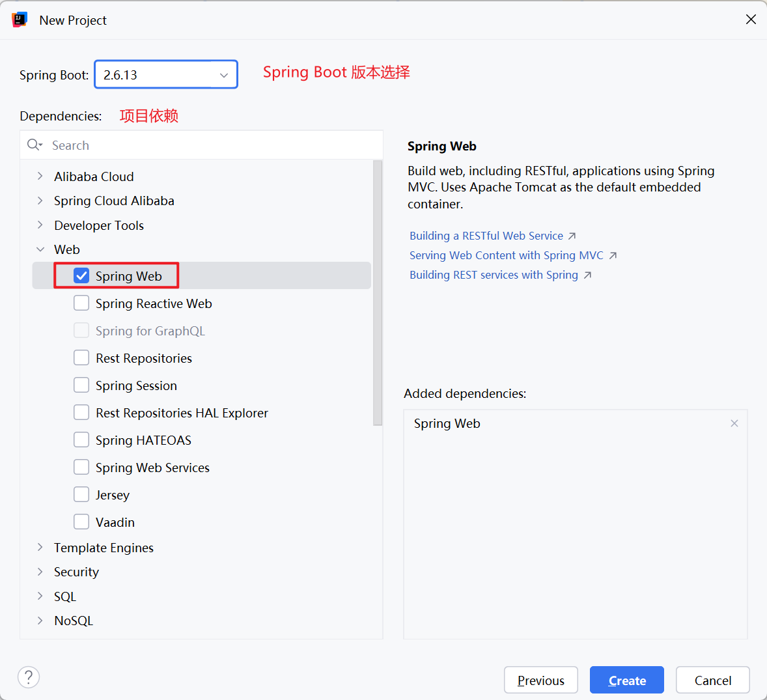This screenshot has height=700, width=767.
Task: Enable the Spring Session checkbox
Action: coord(81,385)
